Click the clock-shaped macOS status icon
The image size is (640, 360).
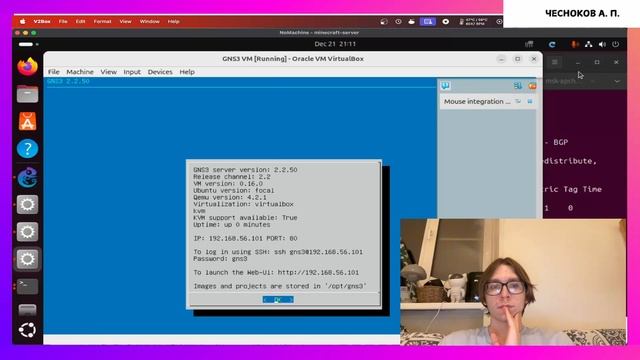click(x=398, y=22)
